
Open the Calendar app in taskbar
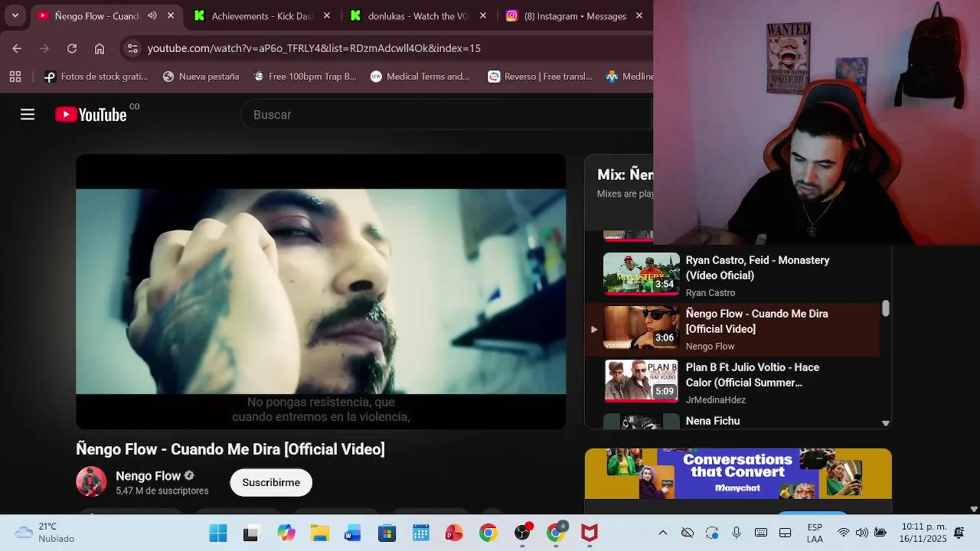pos(420,533)
